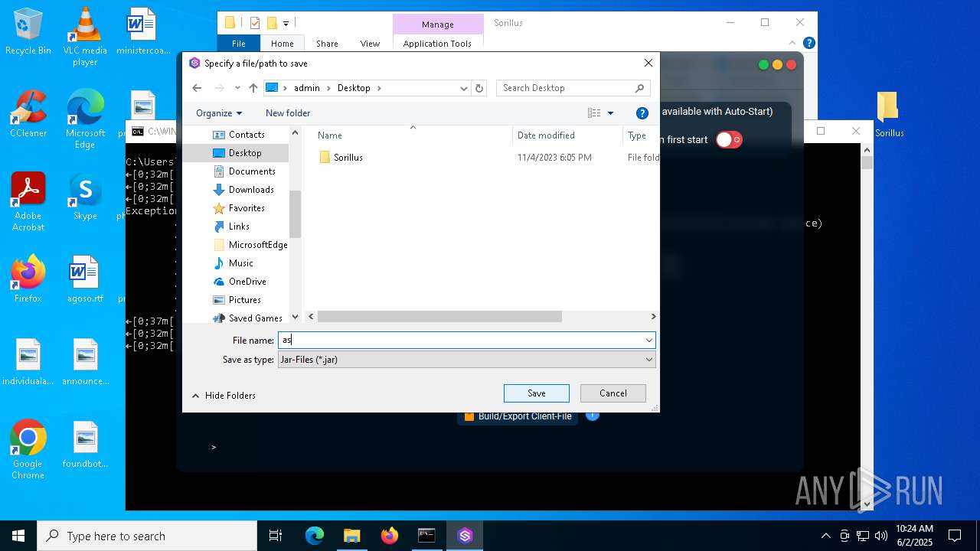Click the Cancel button
Viewport: 980px width, 551px height.
click(613, 393)
